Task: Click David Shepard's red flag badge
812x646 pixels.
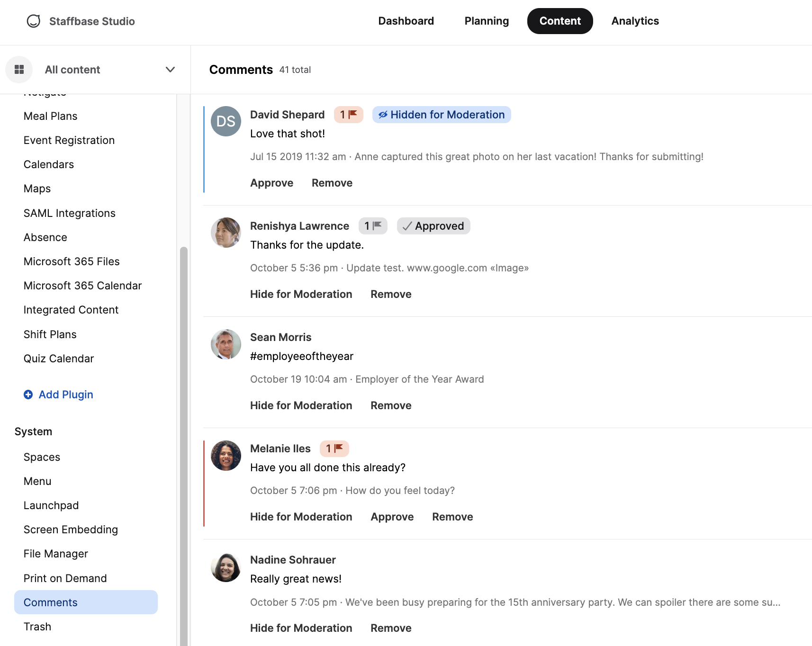Action: coord(349,115)
